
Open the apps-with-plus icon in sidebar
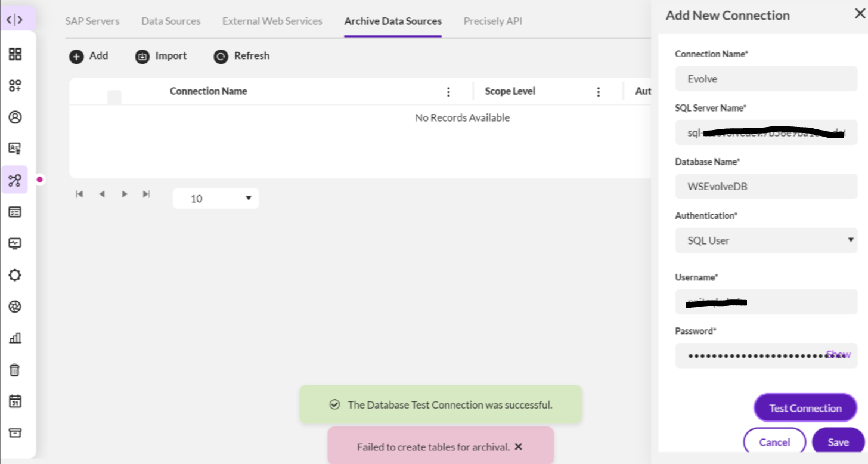[x=15, y=86]
